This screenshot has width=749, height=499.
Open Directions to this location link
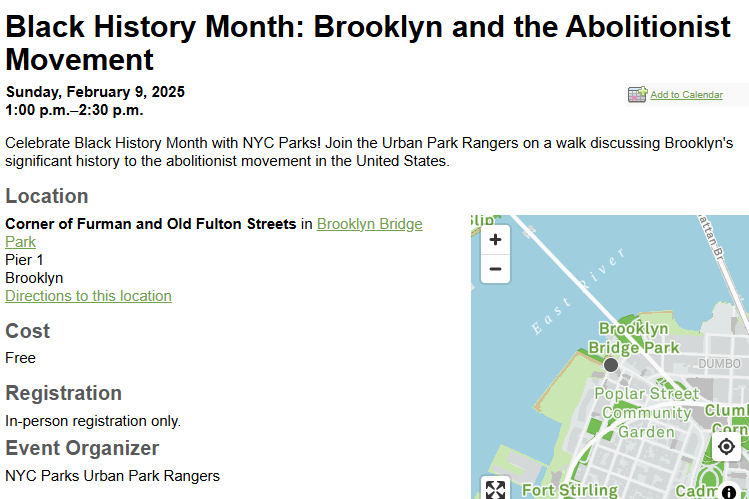[88, 296]
